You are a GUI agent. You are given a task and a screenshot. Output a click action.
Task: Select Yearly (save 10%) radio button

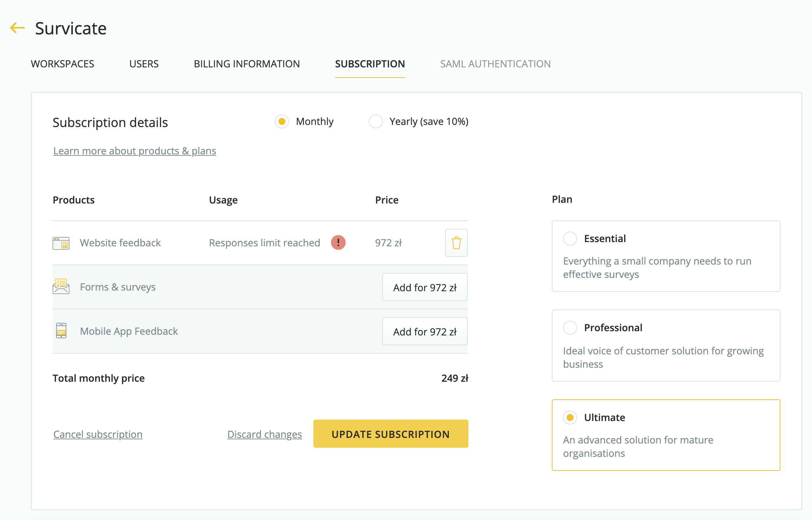(x=375, y=121)
